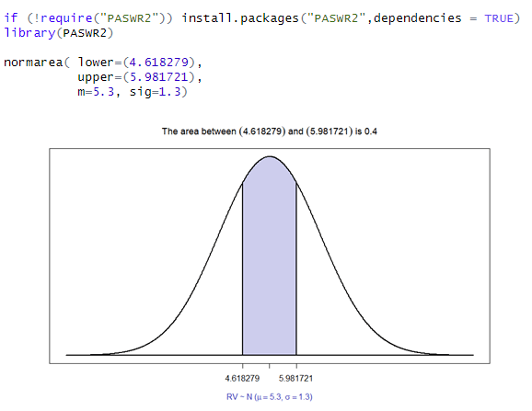Click the left vertical boundary line of shading
This screenshot has height=411, width=532.
click(x=243, y=268)
